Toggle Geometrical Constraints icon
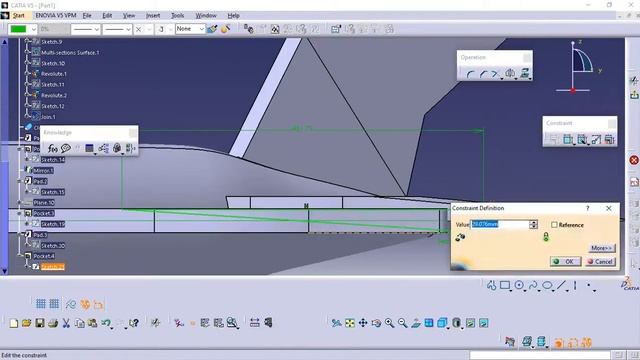Viewport: 640px width, 360px height. pos(85,304)
